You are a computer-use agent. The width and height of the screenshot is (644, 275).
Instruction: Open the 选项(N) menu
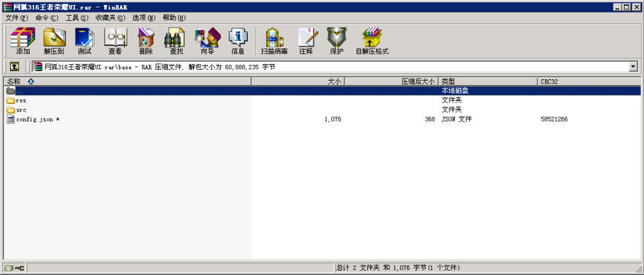[x=144, y=18]
